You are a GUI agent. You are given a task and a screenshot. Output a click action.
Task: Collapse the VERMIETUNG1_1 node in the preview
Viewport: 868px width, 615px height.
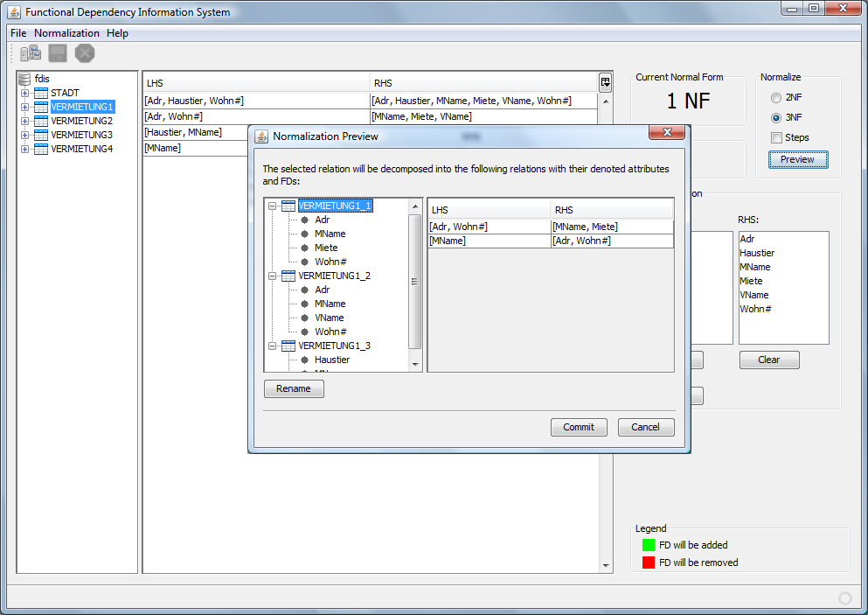tap(273, 206)
